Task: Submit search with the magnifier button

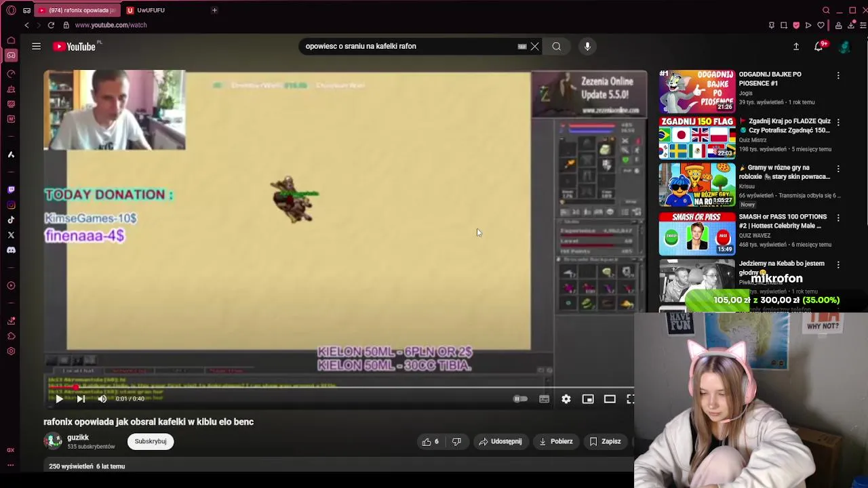Action: click(x=556, y=46)
